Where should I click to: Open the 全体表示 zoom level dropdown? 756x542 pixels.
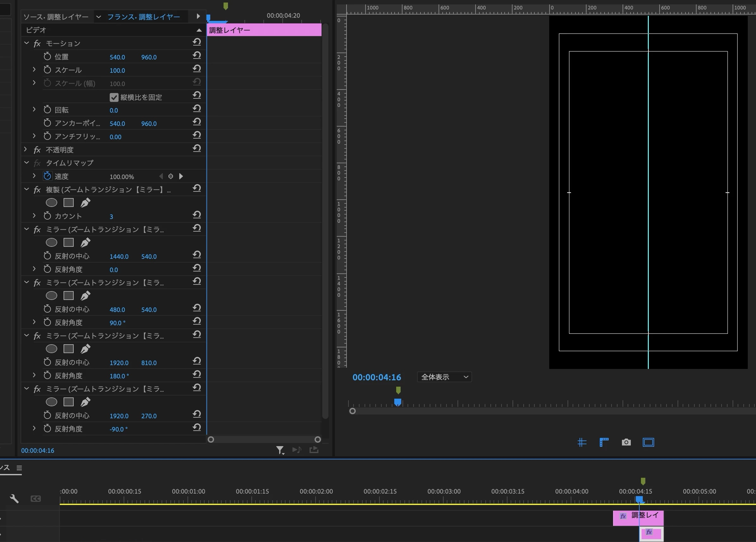tap(444, 377)
